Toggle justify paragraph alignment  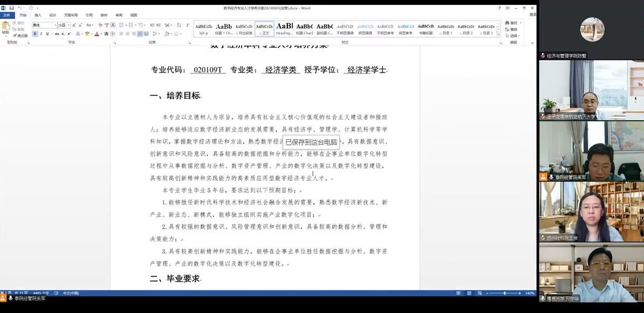coord(140,34)
